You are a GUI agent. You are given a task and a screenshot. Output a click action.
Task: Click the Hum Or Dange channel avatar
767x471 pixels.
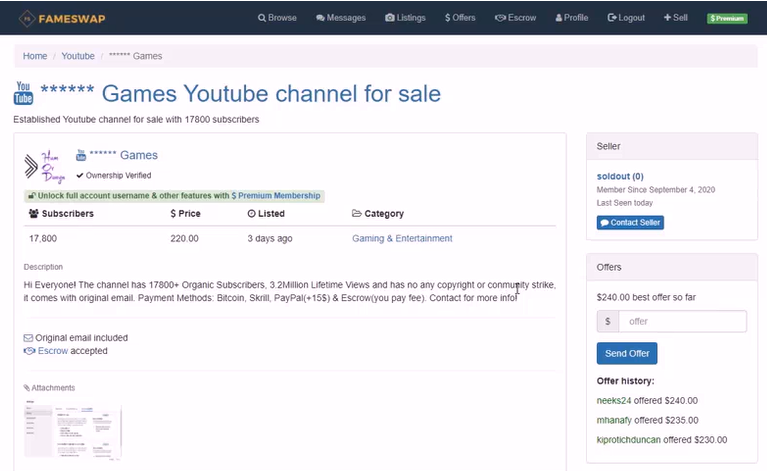(x=45, y=166)
